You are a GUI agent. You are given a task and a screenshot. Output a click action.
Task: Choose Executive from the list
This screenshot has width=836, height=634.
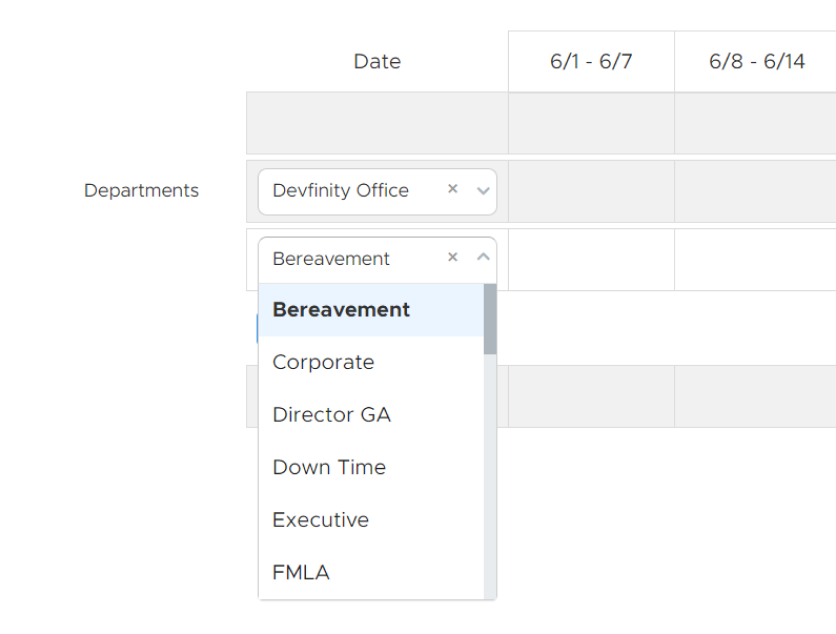coord(320,520)
